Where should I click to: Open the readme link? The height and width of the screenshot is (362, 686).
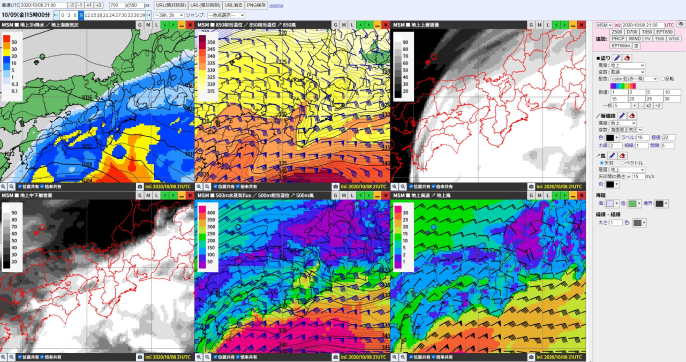click(276, 6)
